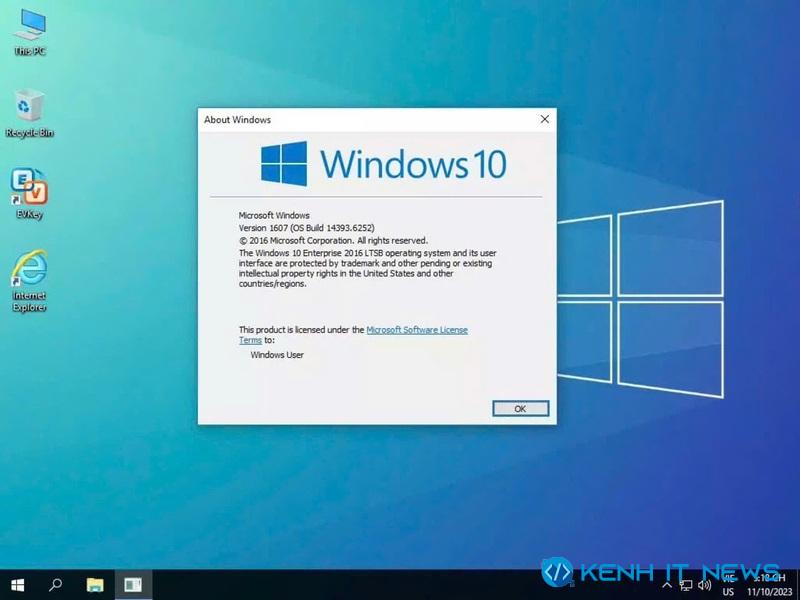Viewport: 800px width, 600px height.
Task: Click the '© 2016 Microsoft Corporation' copyright line
Action: [x=333, y=240]
